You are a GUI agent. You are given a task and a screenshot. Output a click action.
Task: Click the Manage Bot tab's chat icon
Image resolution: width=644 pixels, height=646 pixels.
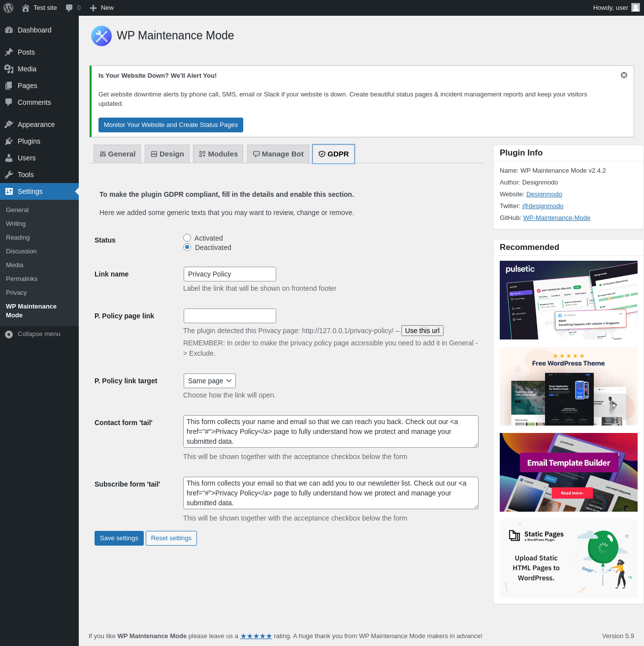pos(257,154)
